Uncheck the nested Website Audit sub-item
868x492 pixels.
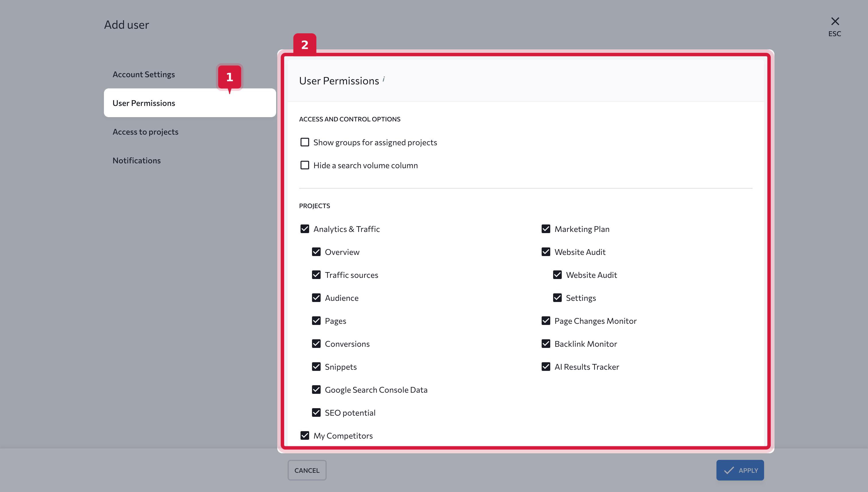click(557, 275)
